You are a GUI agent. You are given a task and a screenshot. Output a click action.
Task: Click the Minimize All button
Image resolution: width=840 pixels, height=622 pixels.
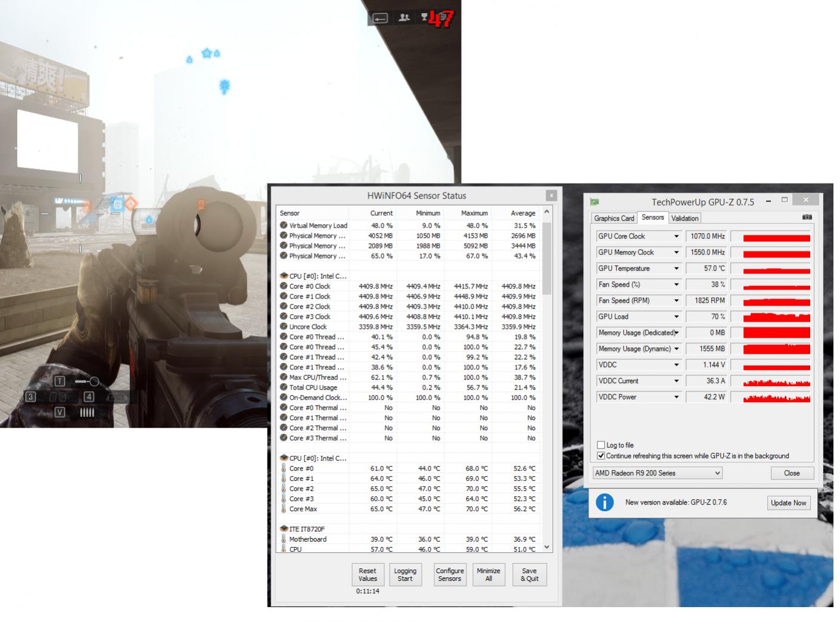(x=489, y=574)
